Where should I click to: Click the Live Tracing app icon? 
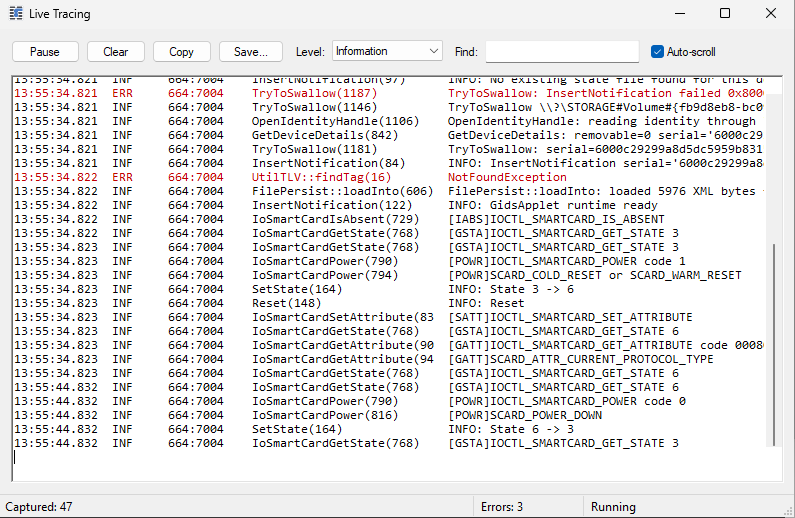point(16,14)
